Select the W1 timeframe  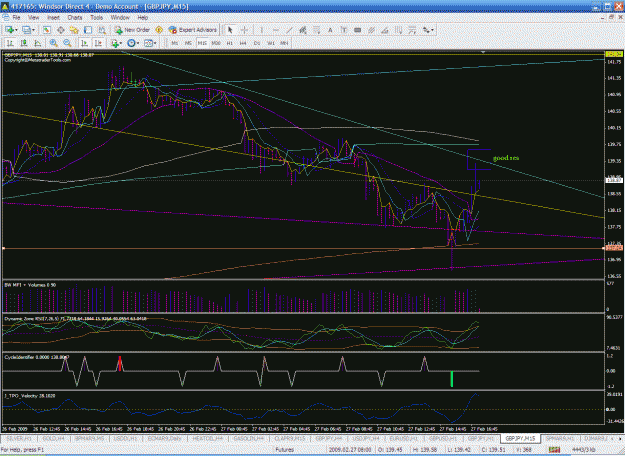click(271, 43)
